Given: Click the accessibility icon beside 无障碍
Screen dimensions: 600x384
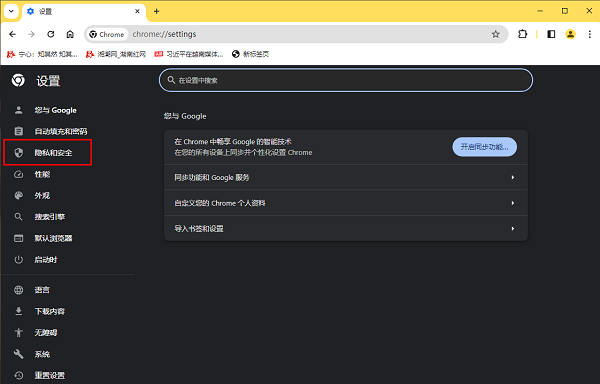Looking at the screenshot, I should [x=18, y=332].
